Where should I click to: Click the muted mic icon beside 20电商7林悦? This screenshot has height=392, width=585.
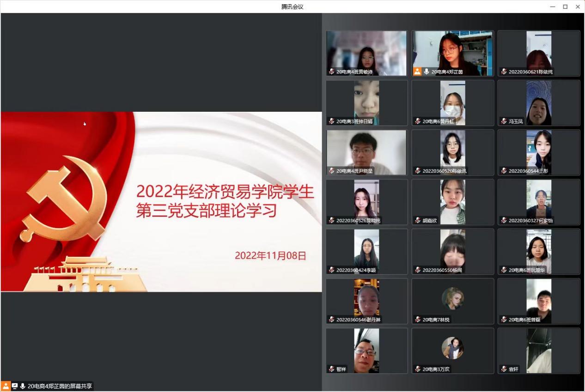click(418, 320)
